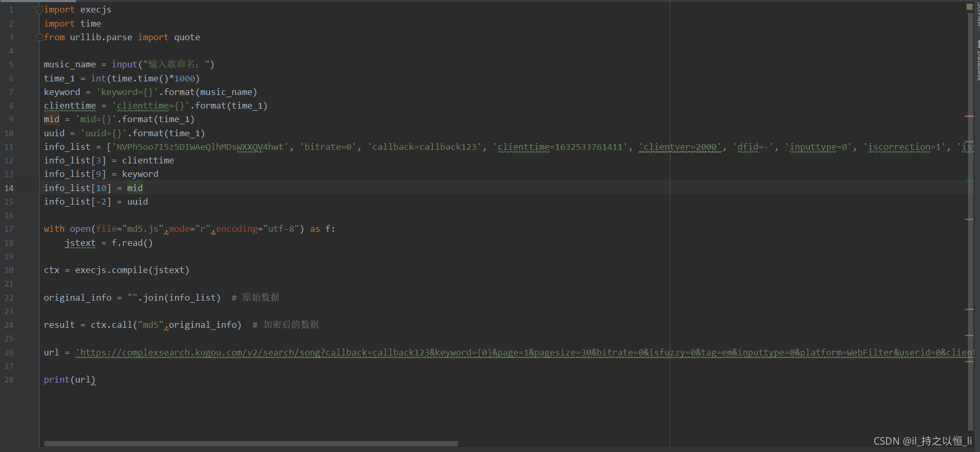Image resolution: width=980 pixels, height=452 pixels.
Task: Click the 'encoding' parameter on line 17
Action: [x=237, y=229]
